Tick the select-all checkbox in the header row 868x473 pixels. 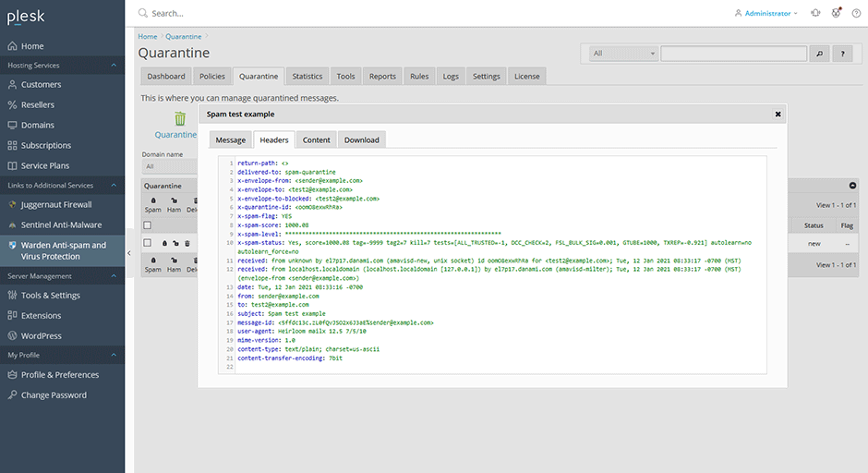[147, 225]
